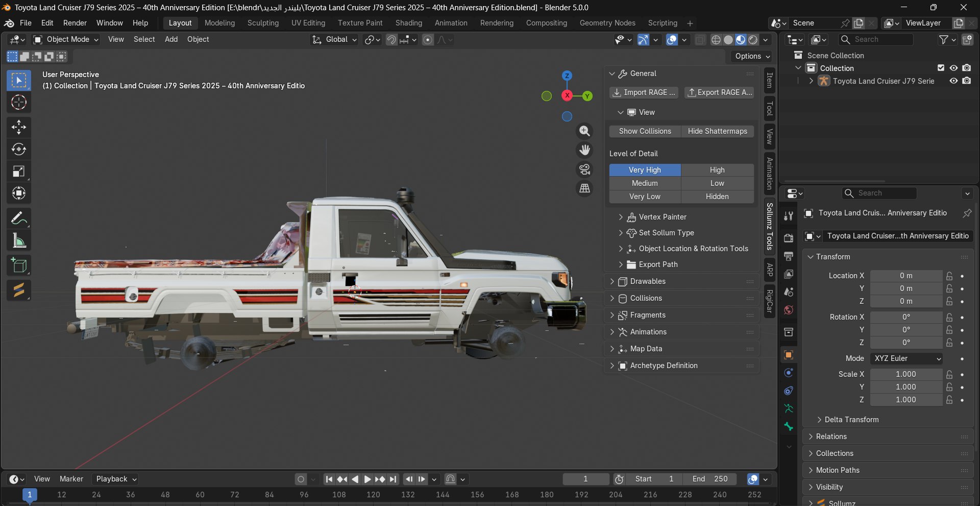Expand the Drawables panel

681,281
